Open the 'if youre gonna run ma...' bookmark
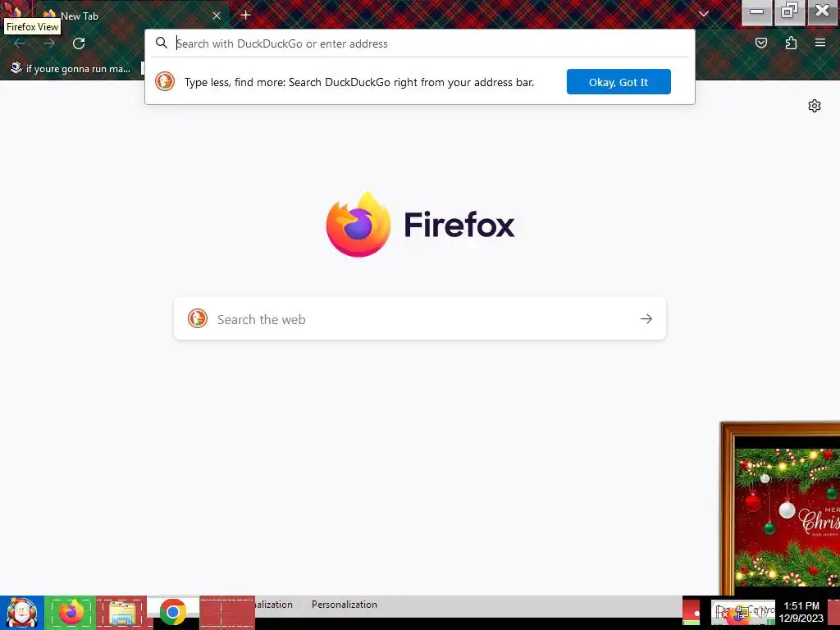This screenshot has height=630, width=840. pyautogui.click(x=71, y=69)
